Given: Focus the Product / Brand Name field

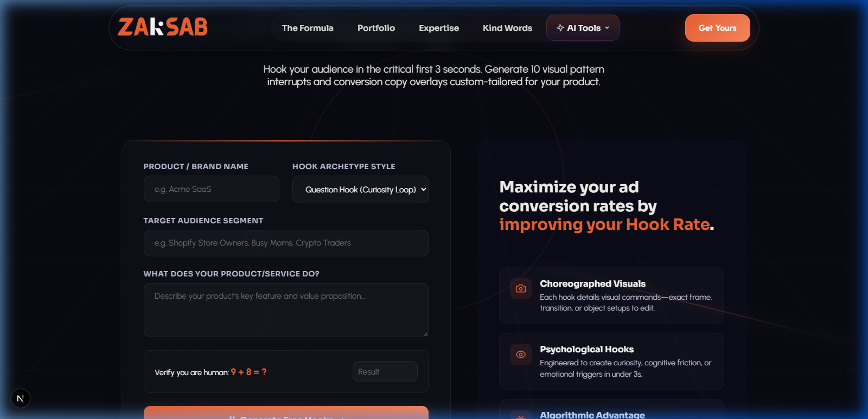Looking at the screenshot, I should [x=212, y=189].
